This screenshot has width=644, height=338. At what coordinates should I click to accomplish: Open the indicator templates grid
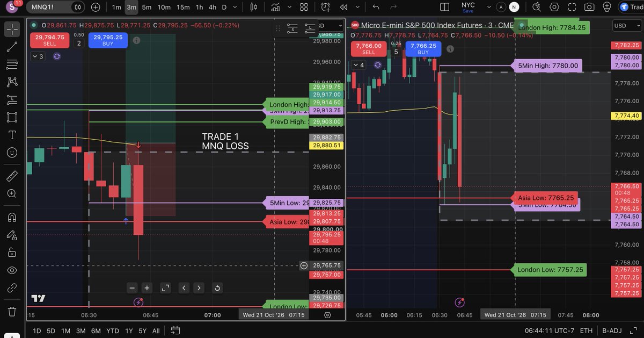click(x=304, y=8)
